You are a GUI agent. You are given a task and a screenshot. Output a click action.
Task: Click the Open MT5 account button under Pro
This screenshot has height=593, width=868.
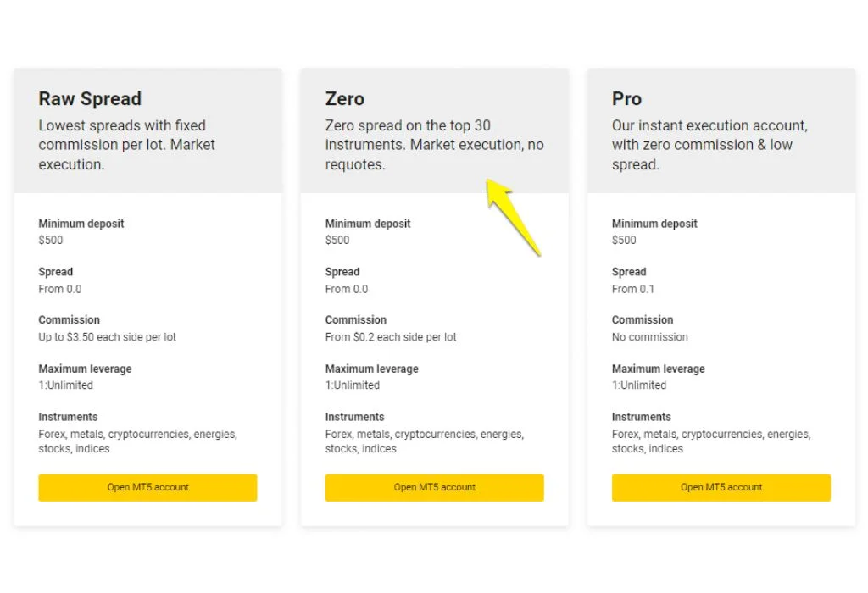tap(721, 487)
